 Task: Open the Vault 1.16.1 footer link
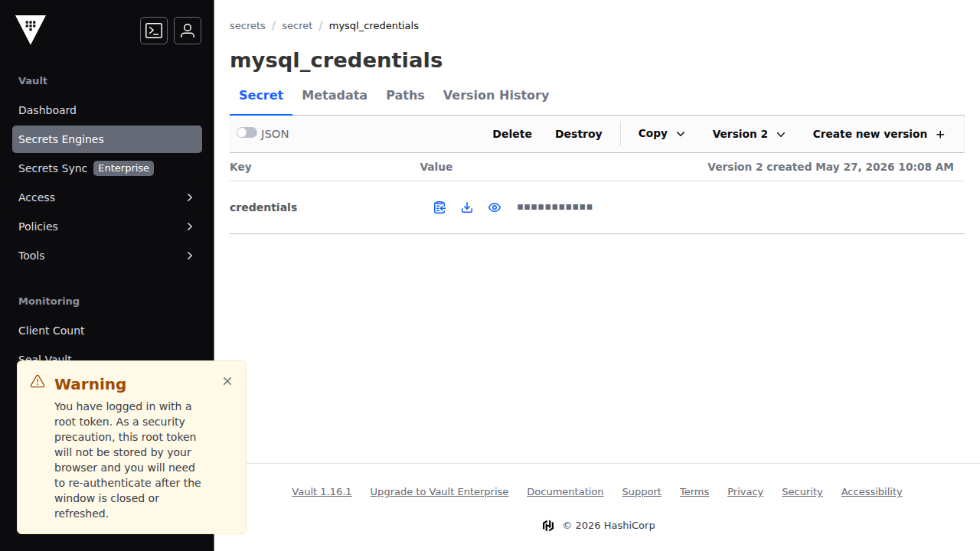tap(322, 492)
